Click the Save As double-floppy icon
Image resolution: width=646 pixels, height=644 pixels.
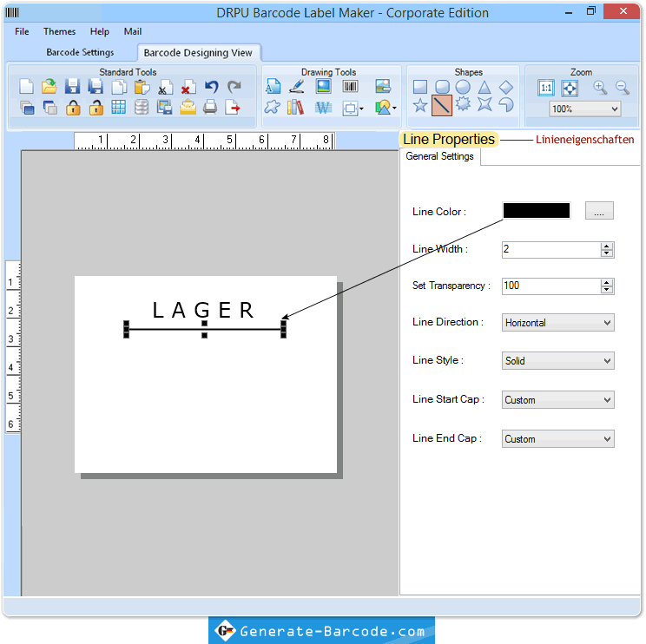pos(96,87)
